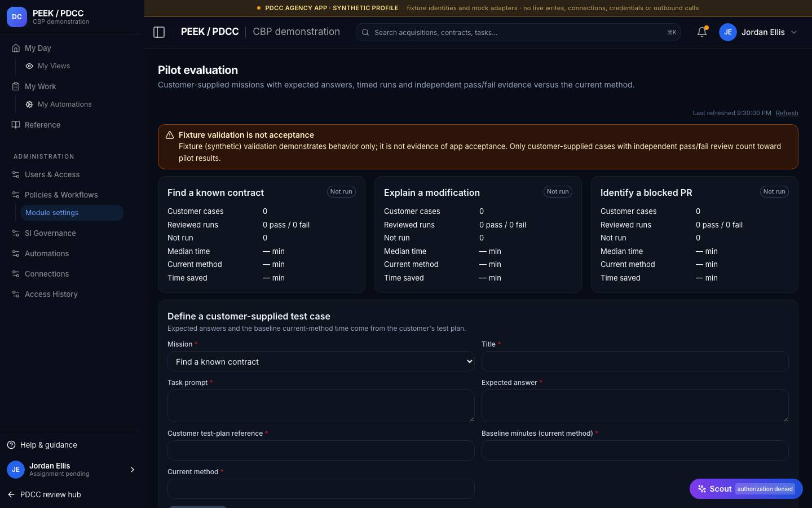Click the DC workspace avatar
The height and width of the screenshot is (508, 812).
click(x=17, y=17)
